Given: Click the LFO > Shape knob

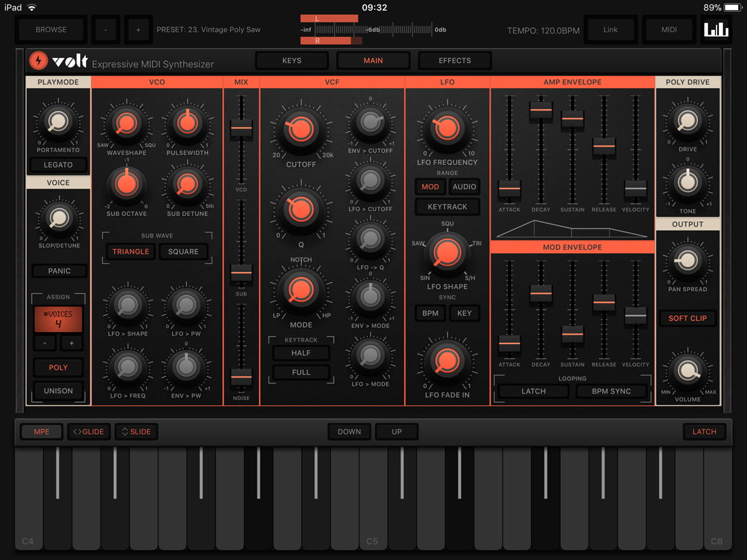Looking at the screenshot, I should click(x=128, y=305).
